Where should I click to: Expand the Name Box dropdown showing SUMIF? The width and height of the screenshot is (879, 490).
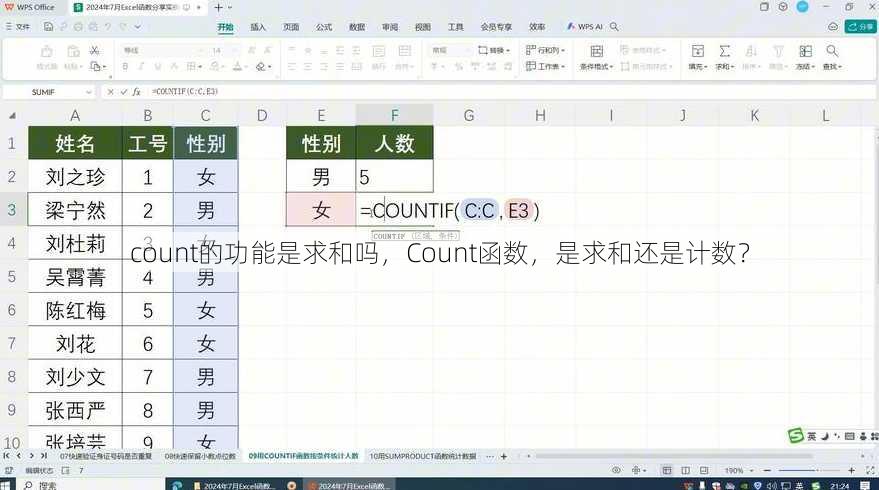89,92
